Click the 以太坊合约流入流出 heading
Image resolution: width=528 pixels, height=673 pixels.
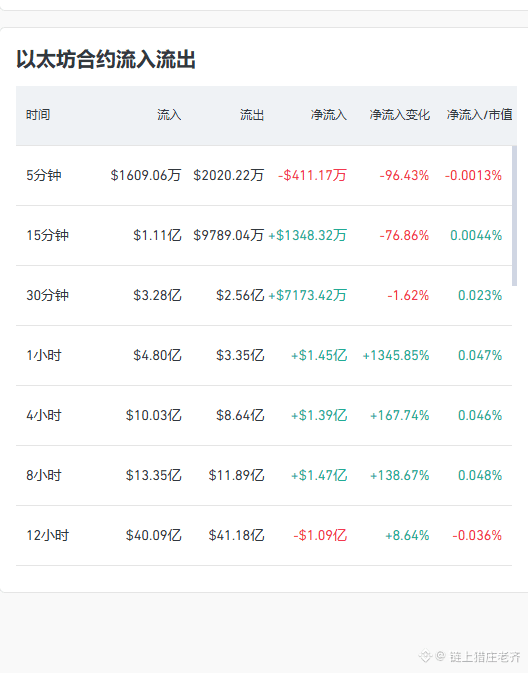(x=106, y=59)
